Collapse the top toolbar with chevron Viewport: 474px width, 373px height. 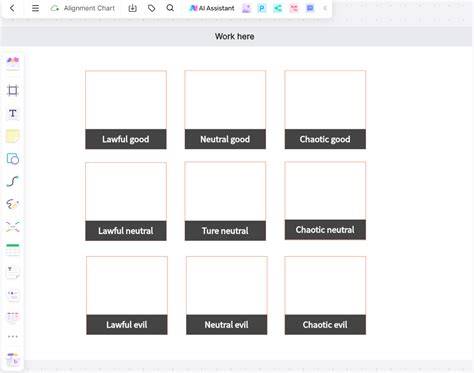[325, 8]
